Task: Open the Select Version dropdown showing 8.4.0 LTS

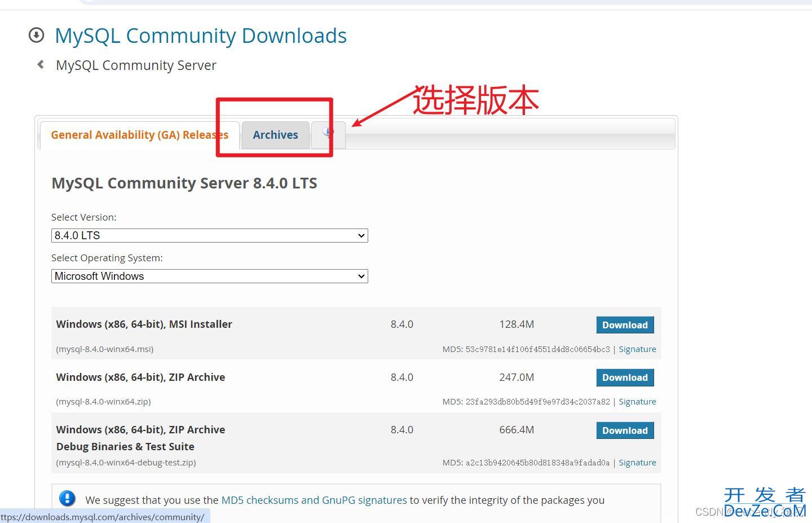Action: (210, 235)
